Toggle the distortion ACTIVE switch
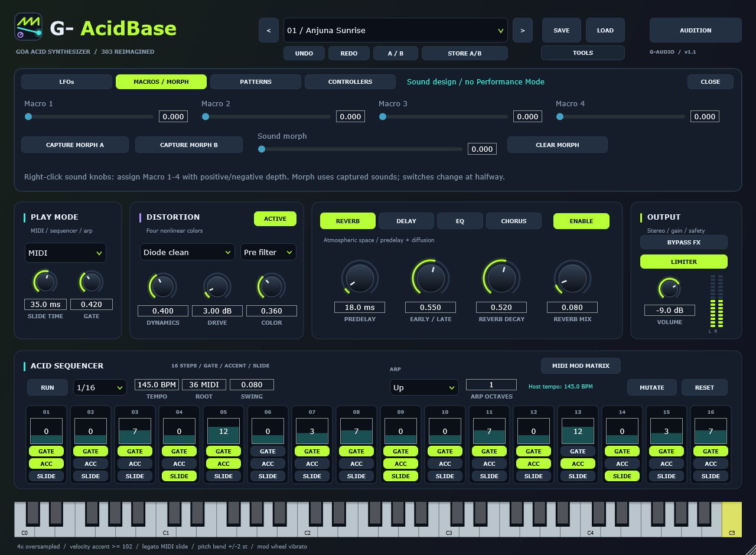Screen dimensions: 756x555 pos(275,218)
